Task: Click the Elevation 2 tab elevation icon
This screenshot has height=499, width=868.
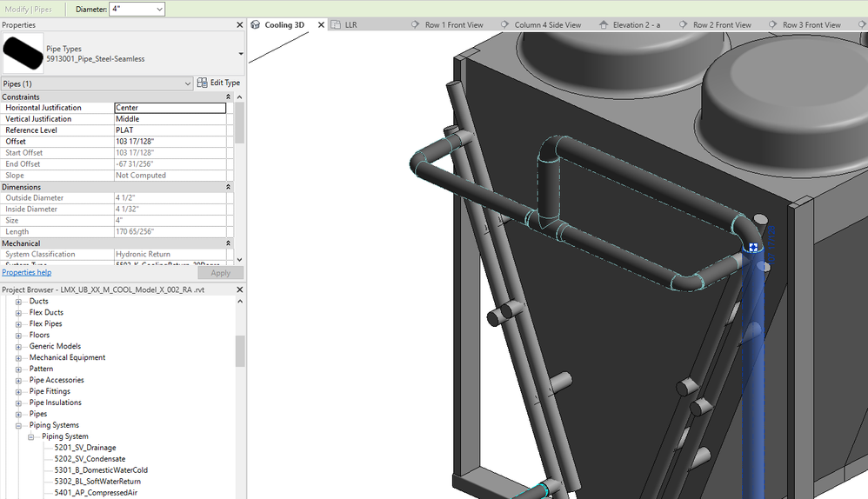Action: tap(604, 24)
